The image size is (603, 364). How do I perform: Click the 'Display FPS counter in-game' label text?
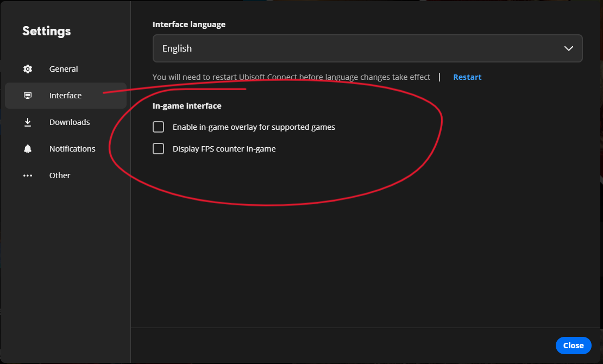tap(224, 149)
